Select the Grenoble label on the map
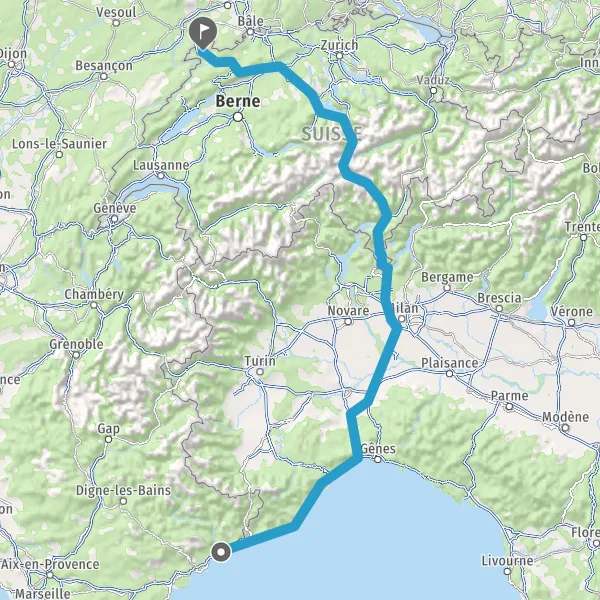600x600 pixels. coord(76,344)
